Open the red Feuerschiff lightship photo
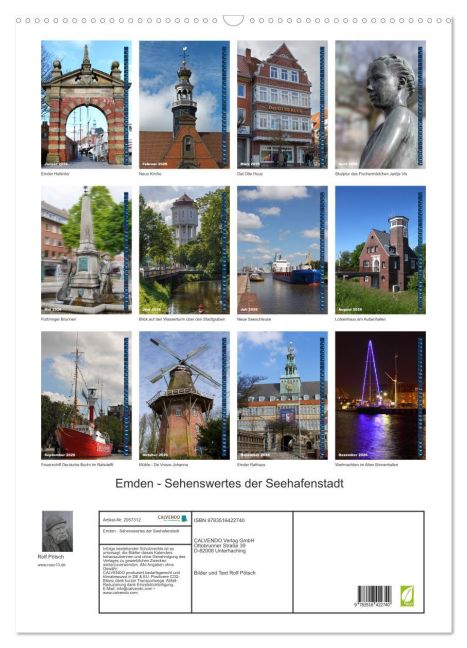467x648 pixels. (86, 395)
